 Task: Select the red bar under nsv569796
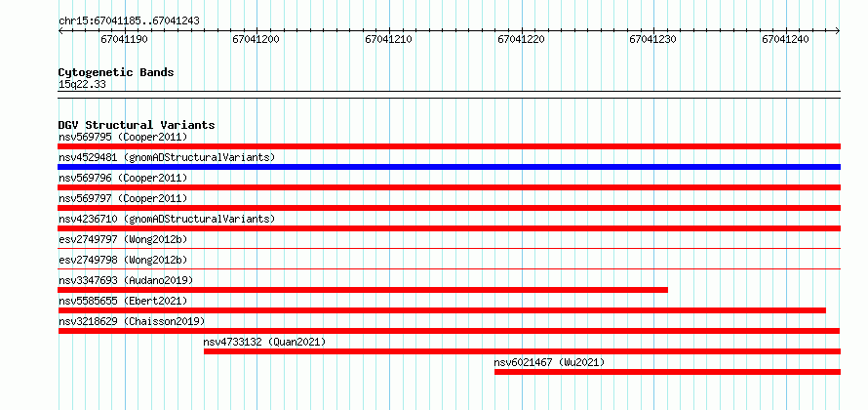coord(449,187)
